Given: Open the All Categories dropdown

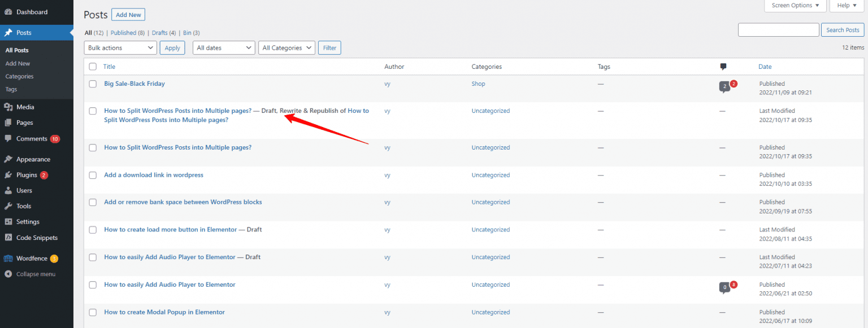Looking at the screenshot, I should [x=287, y=47].
